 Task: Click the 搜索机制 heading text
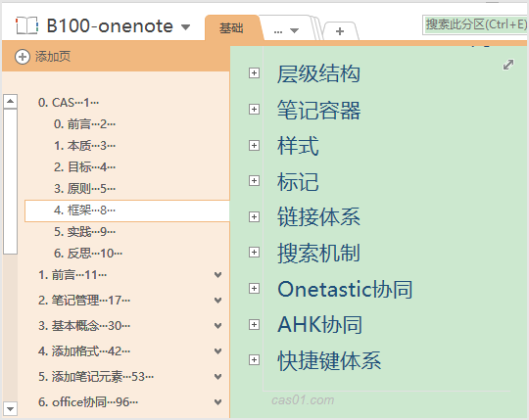318,253
